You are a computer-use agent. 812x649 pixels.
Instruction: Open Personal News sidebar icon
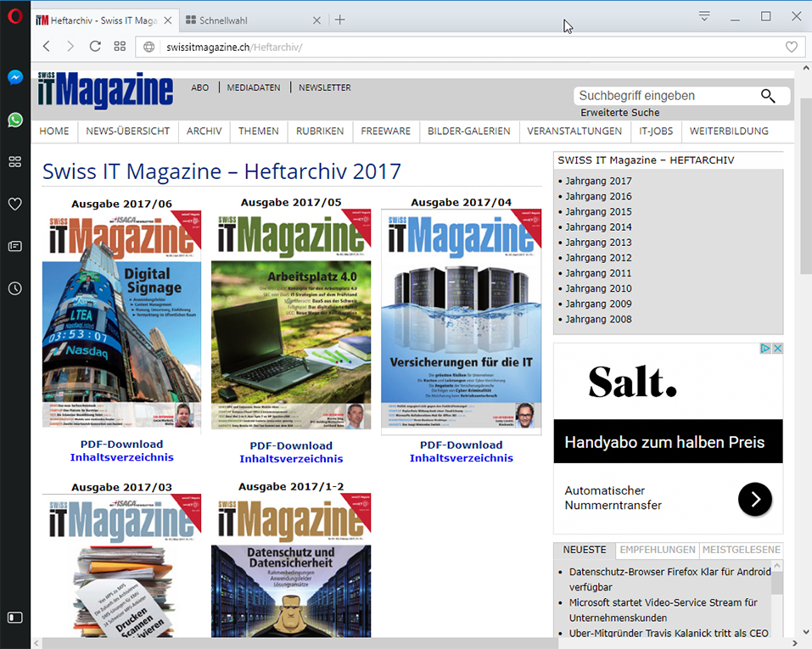15,246
